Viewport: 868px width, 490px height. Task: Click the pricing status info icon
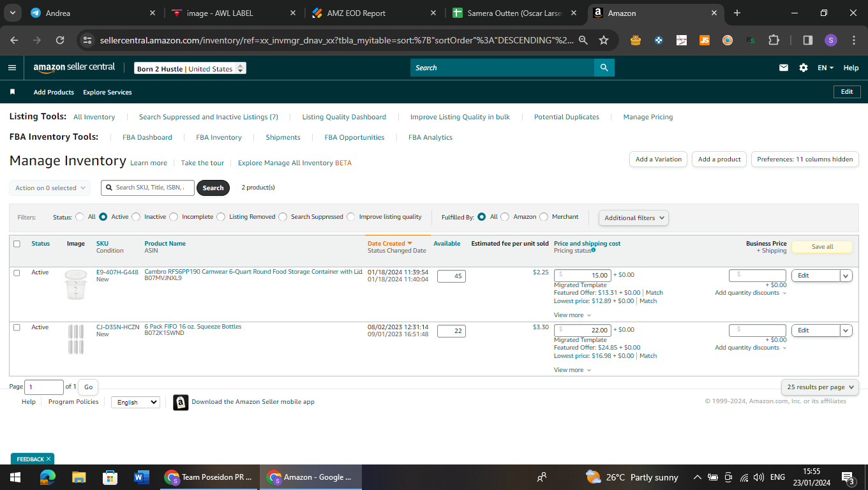[594, 250]
